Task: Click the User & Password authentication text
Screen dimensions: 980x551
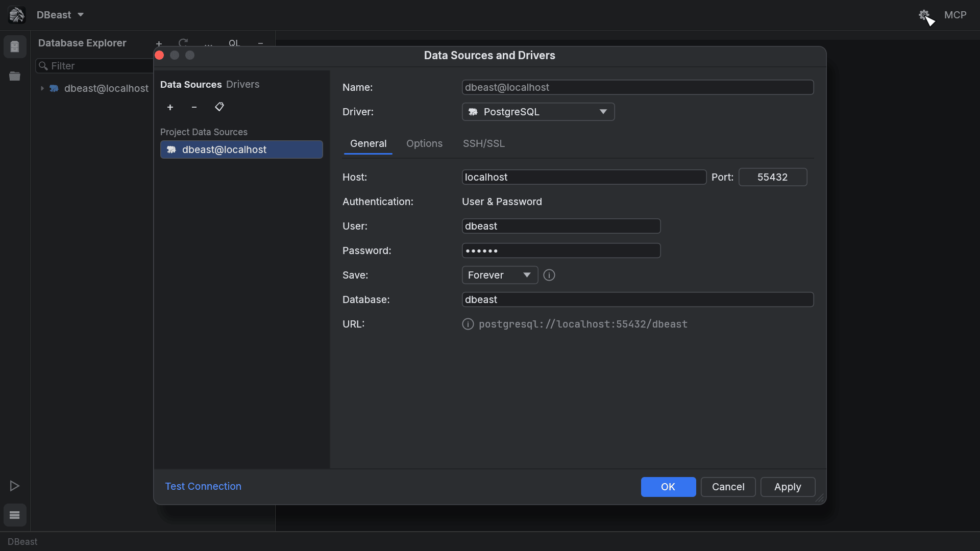Action: [x=502, y=202]
